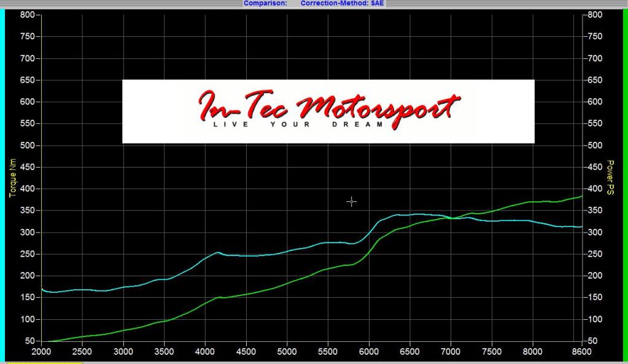Image resolution: width=628 pixels, height=364 pixels.
Task: Select the 'Torque Nm' axis title
Action: pos(13,178)
